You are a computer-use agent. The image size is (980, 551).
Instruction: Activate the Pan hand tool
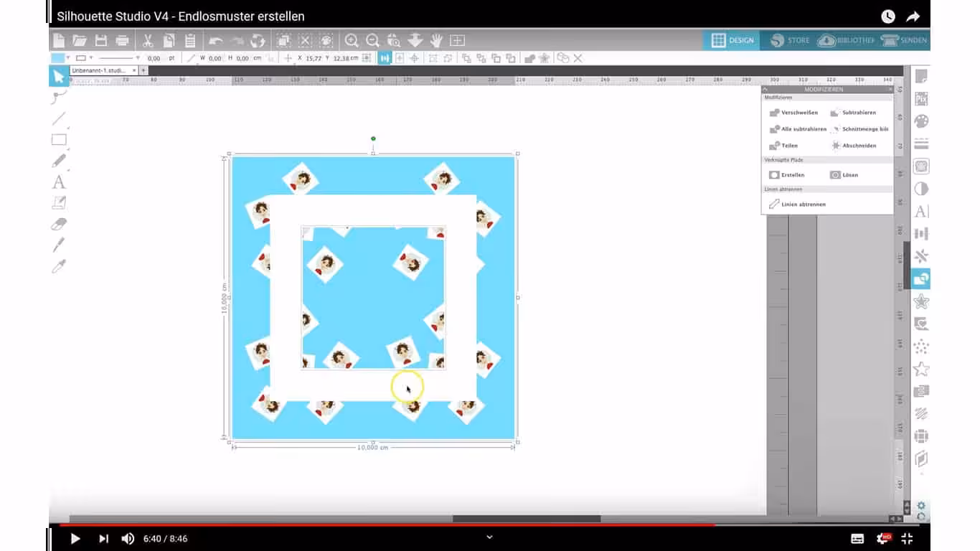[436, 41]
